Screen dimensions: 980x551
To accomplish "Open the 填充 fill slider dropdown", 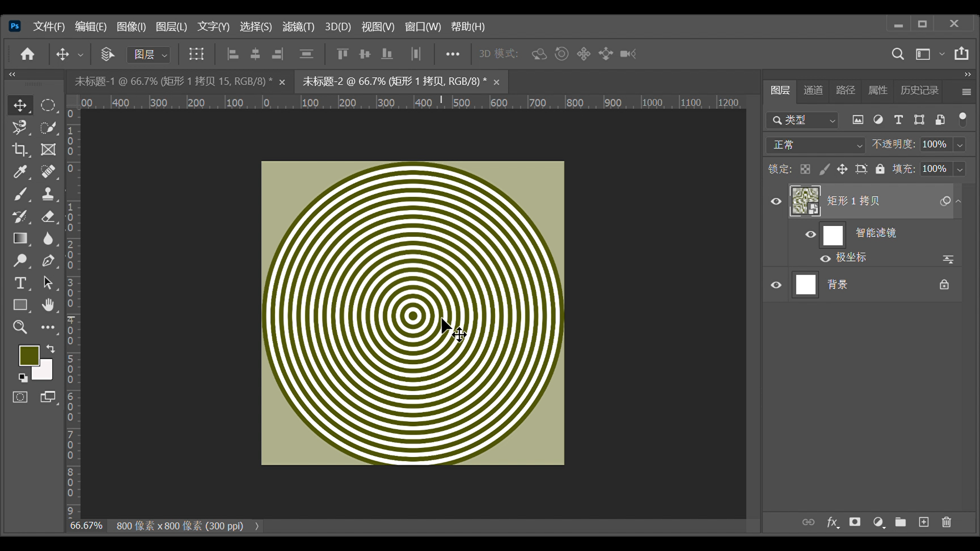I will pos(960,169).
